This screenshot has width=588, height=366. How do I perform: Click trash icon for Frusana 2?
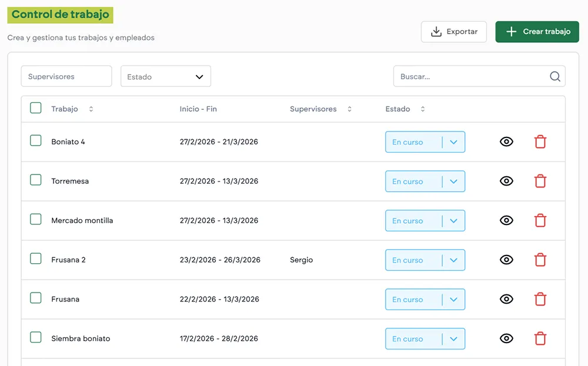[x=540, y=260]
